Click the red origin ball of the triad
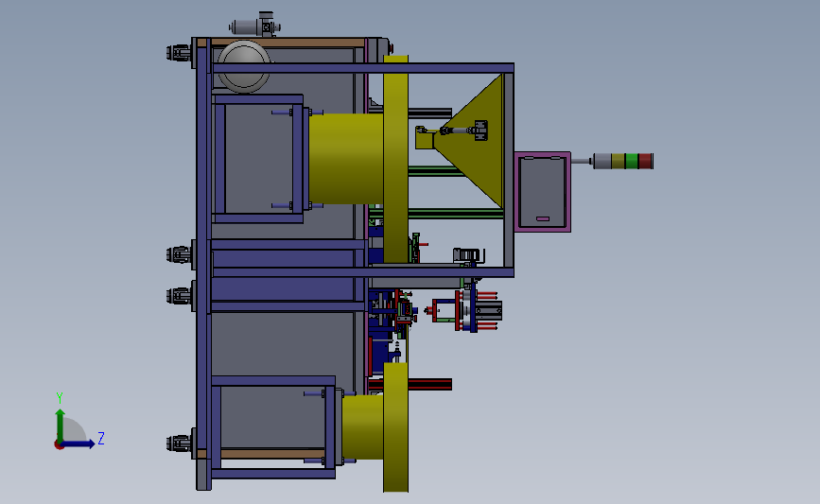The width and height of the screenshot is (820, 504). tap(59, 445)
